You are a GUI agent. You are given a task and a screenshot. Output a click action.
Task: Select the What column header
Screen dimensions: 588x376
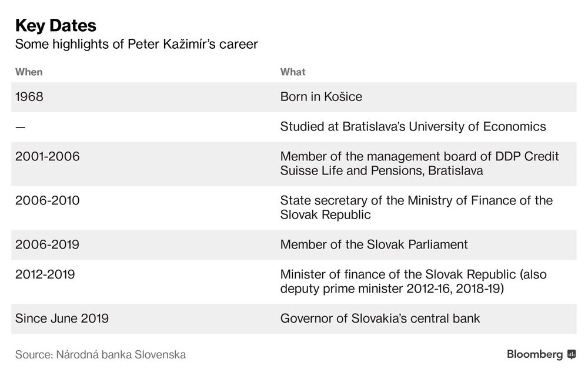293,72
